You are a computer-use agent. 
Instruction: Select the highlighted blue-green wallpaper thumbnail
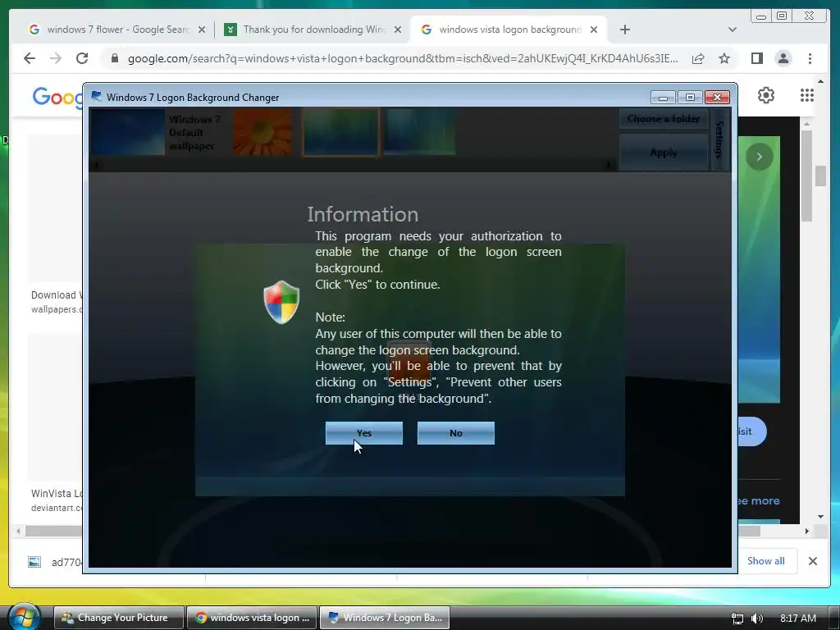coord(340,132)
